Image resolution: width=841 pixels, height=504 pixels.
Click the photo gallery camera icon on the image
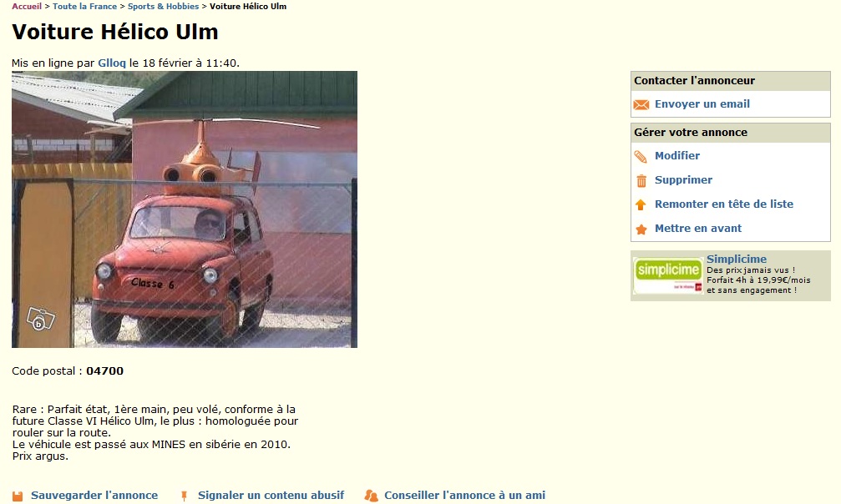pos(41,319)
